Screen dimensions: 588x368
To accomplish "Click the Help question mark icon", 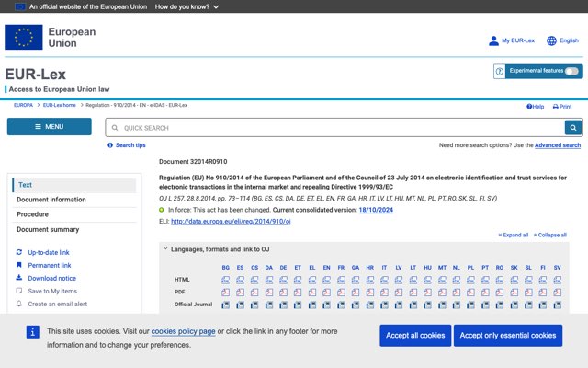I will click(x=529, y=107).
